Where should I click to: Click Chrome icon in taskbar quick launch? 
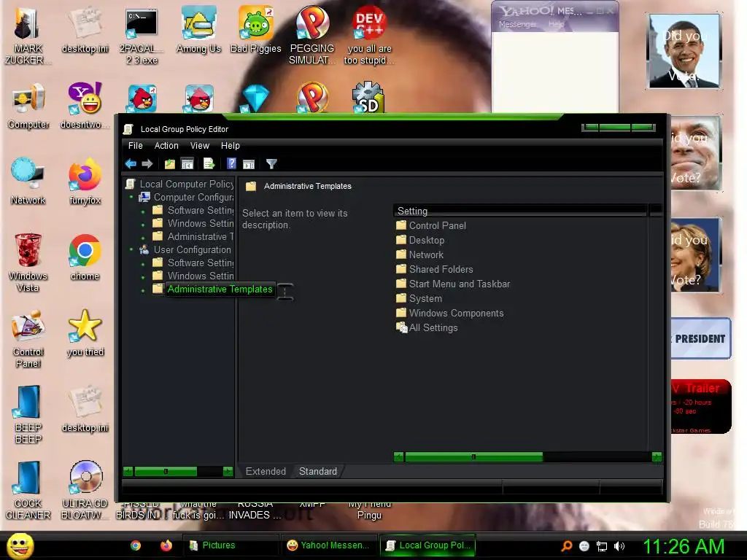[136, 545]
